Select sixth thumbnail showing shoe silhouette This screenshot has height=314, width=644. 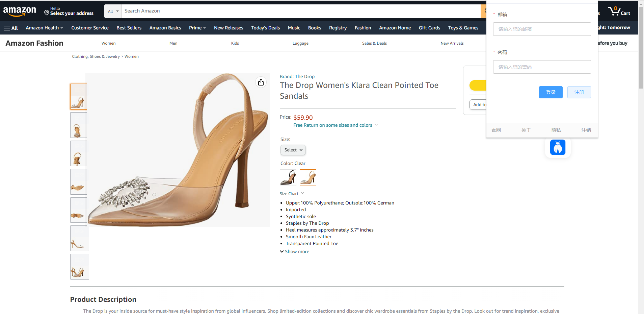point(80,238)
